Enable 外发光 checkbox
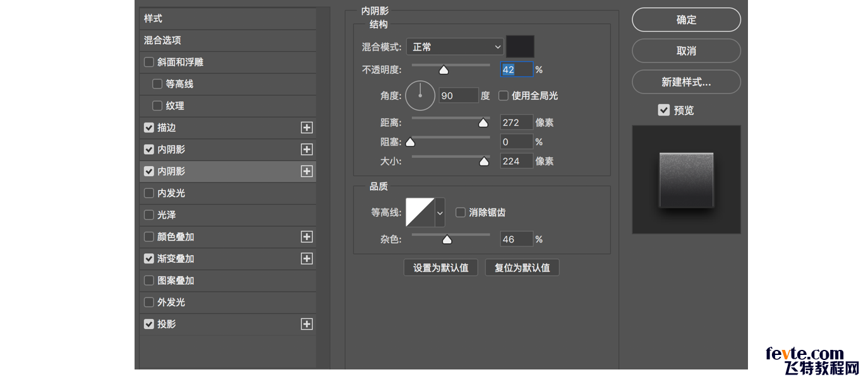 (x=149, y=302)
